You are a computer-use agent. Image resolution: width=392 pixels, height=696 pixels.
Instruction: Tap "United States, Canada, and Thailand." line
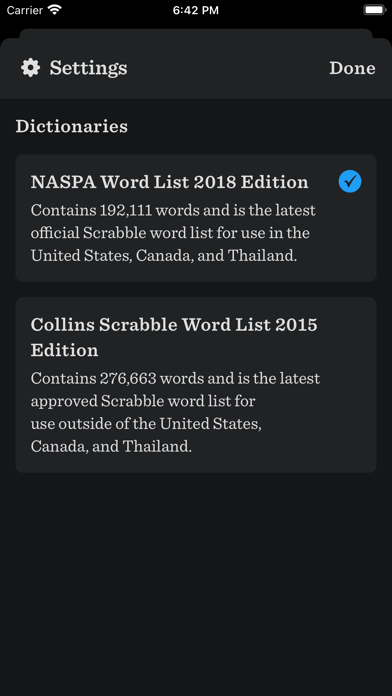coord(164,256)
